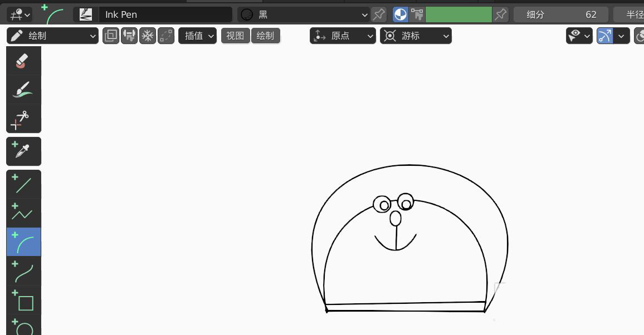Select the highlighted Arc tool
644x335 pixels.
(23, 242)
